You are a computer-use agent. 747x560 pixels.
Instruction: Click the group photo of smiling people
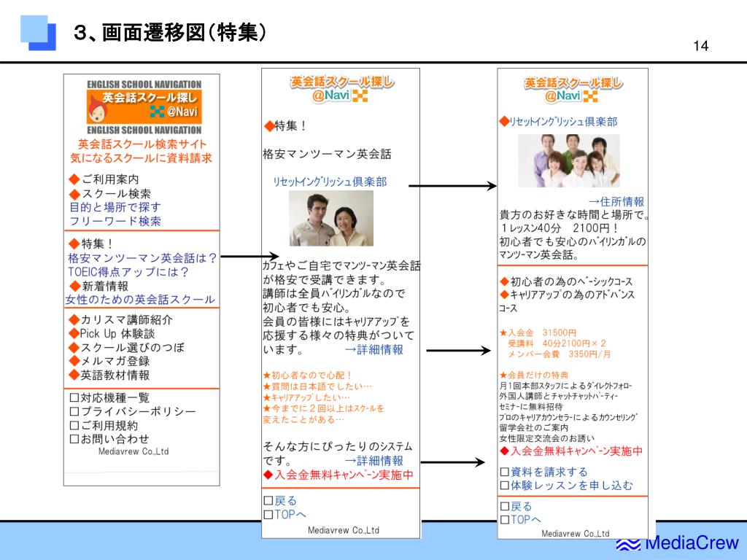569,160
